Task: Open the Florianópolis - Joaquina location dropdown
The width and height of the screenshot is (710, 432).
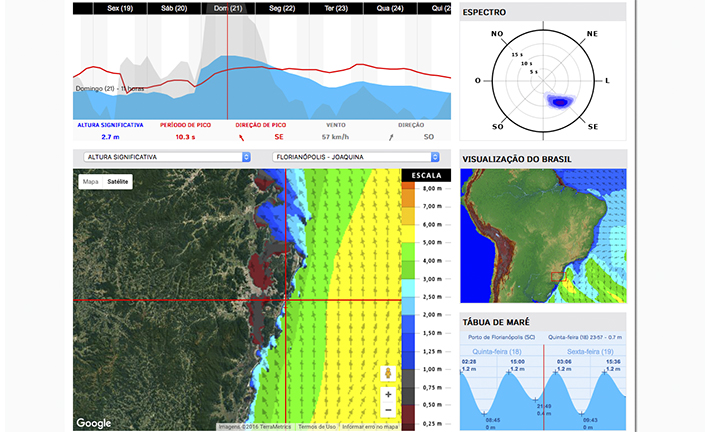Action: (x=356, y=157)
